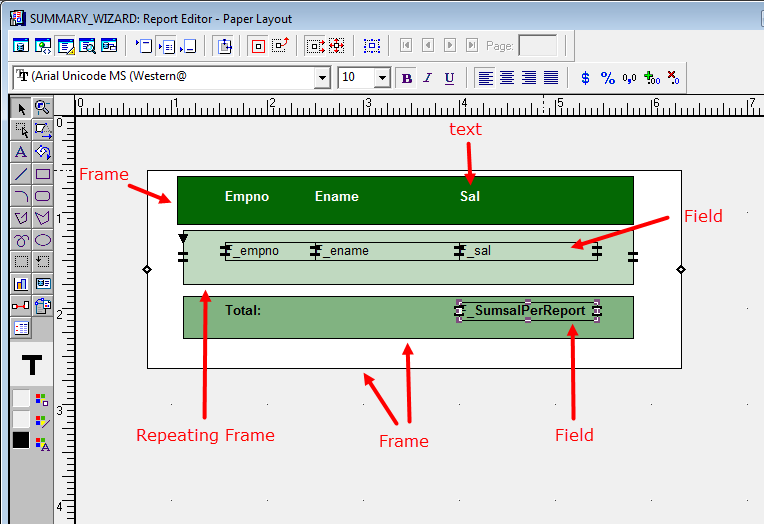Click the percent format icon
This screenshot has height=524, width=764.
tap(607, 78)
